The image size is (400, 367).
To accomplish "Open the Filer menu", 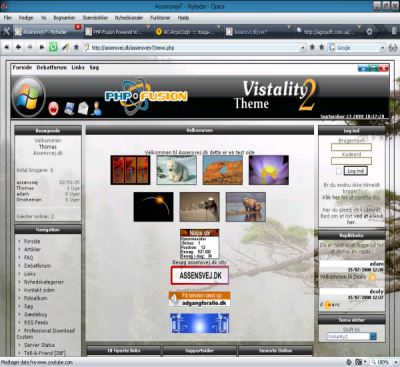I will pyautogui.click(x=7, y=18).
